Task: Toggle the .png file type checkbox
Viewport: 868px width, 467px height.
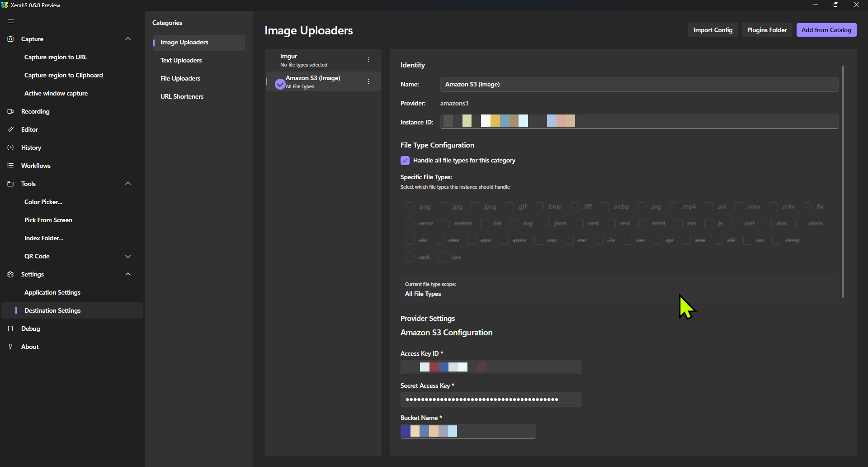Action: [x=410, y=207]
